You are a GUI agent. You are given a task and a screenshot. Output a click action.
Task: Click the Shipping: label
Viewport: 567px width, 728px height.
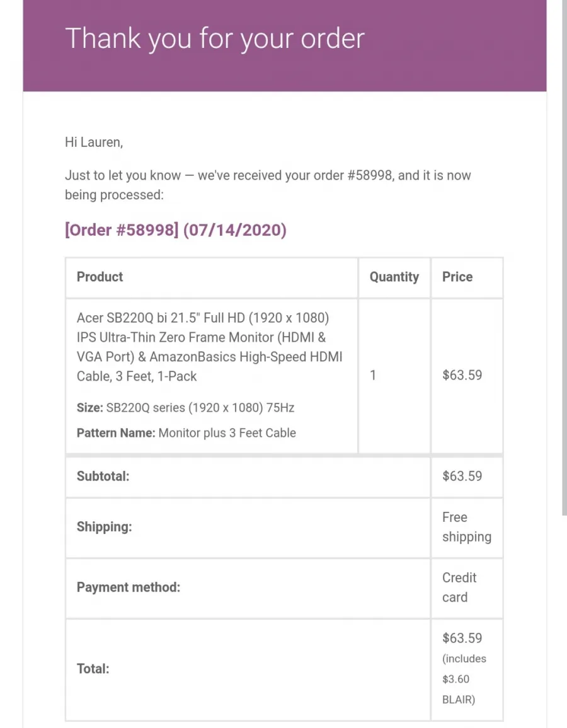point(105,527)
